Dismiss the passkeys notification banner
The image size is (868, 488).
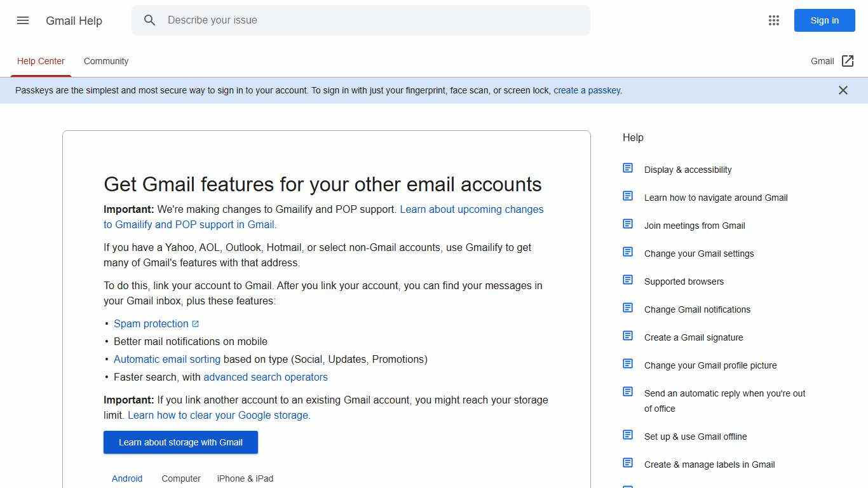843,90
